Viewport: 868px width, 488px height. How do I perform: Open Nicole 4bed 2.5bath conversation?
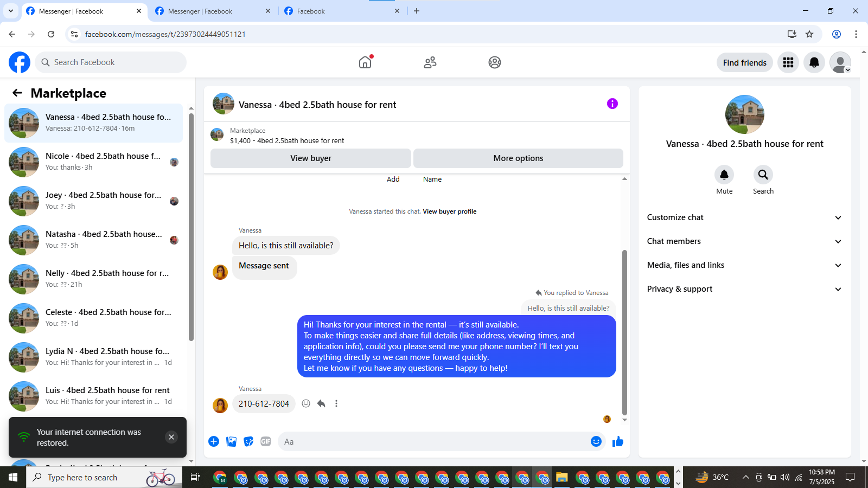(93, 162)
